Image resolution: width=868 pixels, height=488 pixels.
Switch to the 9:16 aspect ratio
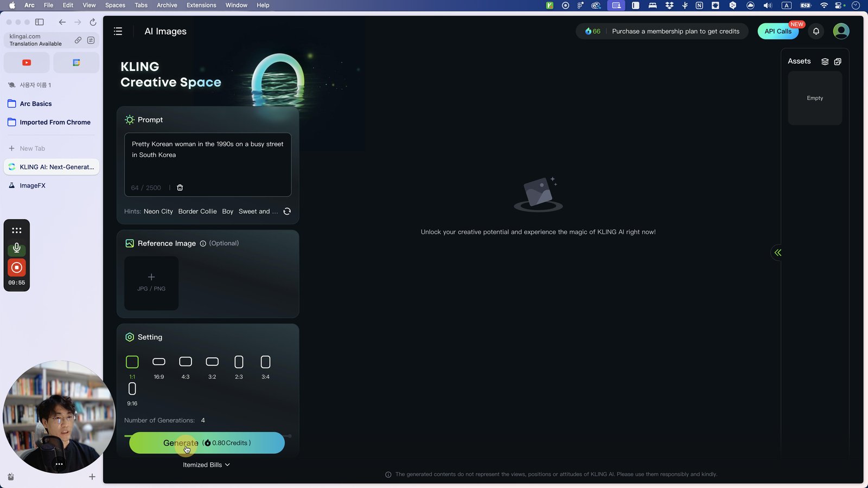tap(132, 394)
